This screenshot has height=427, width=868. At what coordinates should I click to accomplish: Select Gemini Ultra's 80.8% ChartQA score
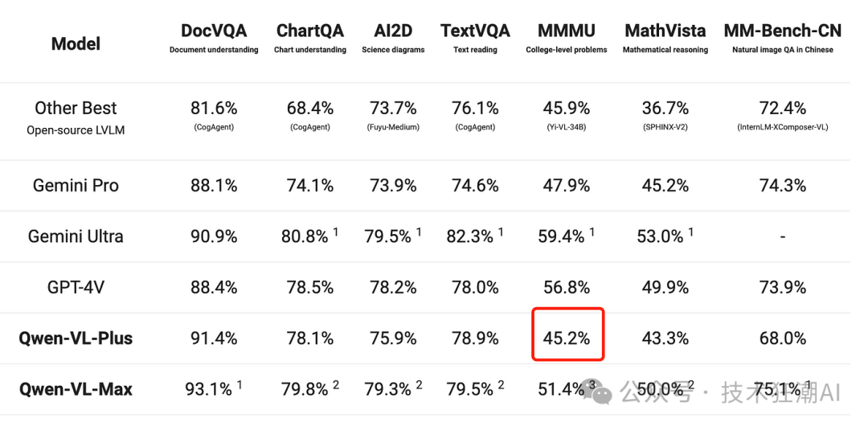(305, 236)
